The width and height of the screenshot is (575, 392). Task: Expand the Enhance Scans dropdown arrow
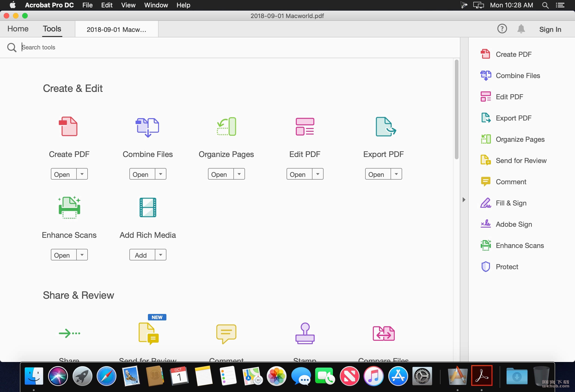[82, 255]
